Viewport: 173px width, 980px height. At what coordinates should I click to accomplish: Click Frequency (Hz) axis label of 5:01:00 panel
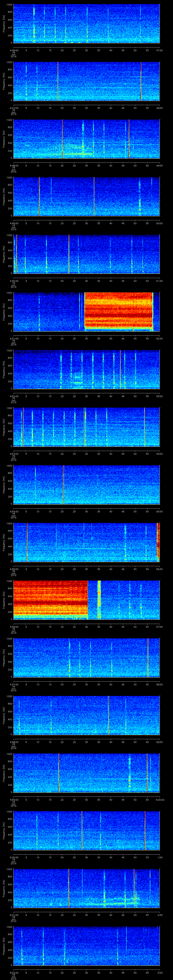click(x=4, y=889)
